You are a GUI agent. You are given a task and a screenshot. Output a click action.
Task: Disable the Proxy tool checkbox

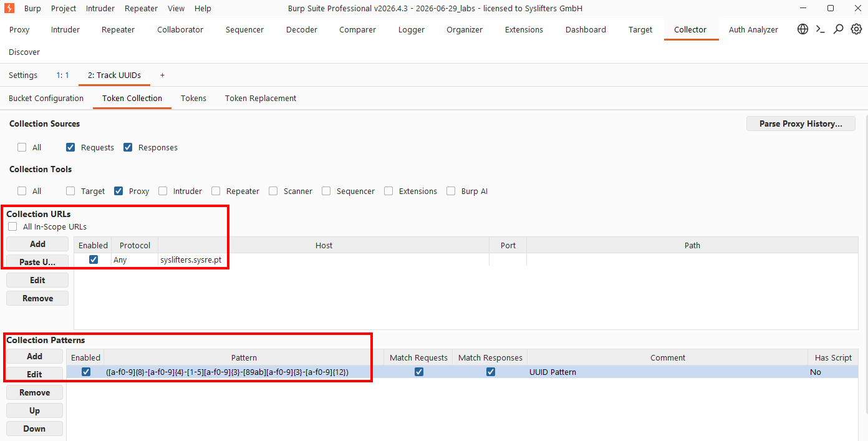click(x=118, y=191)
